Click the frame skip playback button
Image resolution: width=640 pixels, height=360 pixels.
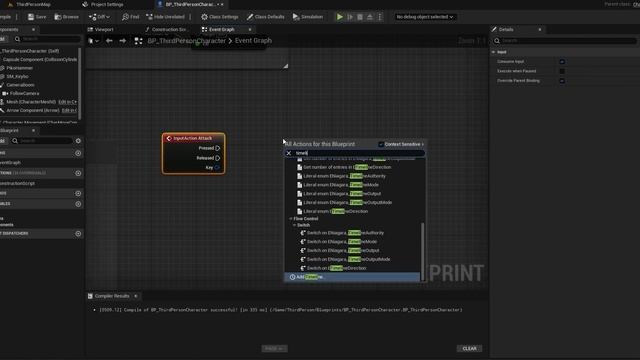click(x=350, y=17)
